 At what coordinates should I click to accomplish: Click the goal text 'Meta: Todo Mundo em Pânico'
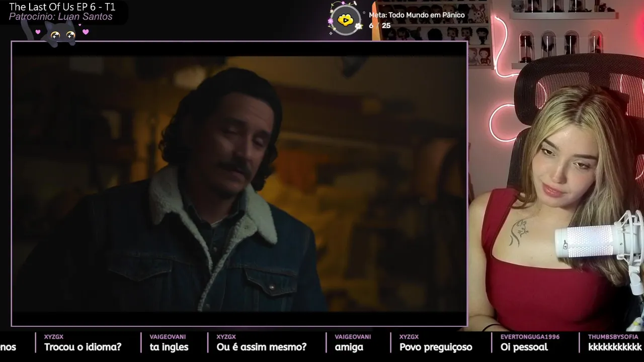[x=417, y=15]
